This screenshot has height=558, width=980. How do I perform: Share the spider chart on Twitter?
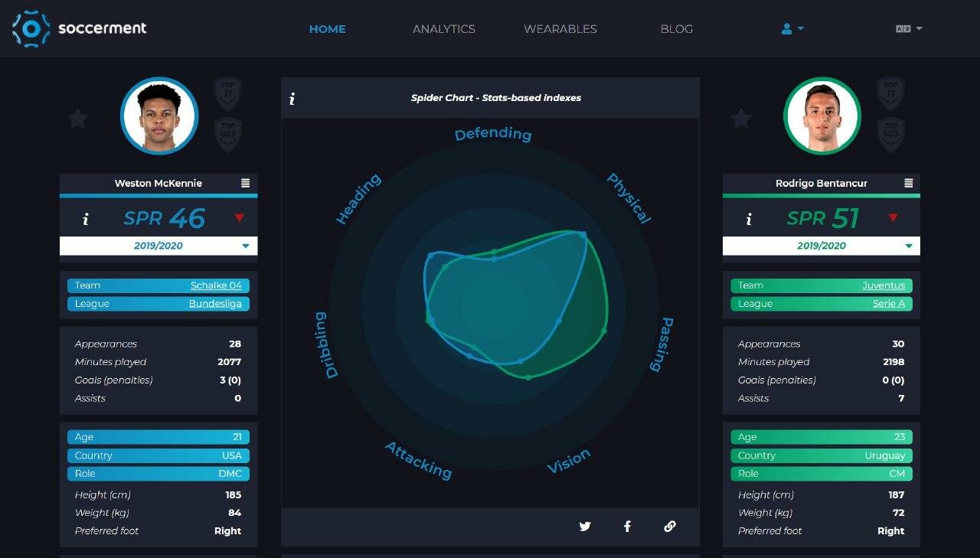pyautogui.click(x=585, y=526)
